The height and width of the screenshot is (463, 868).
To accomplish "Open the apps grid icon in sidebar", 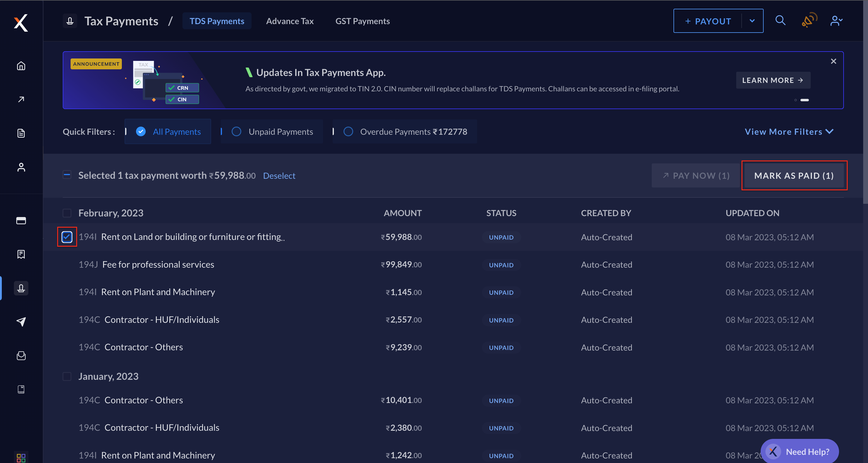I will click(21, 458).
